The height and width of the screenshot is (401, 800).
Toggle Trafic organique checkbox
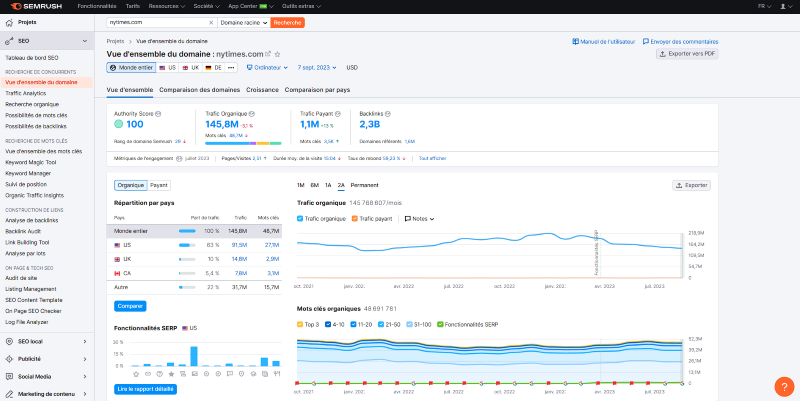[x=300, y=219]
